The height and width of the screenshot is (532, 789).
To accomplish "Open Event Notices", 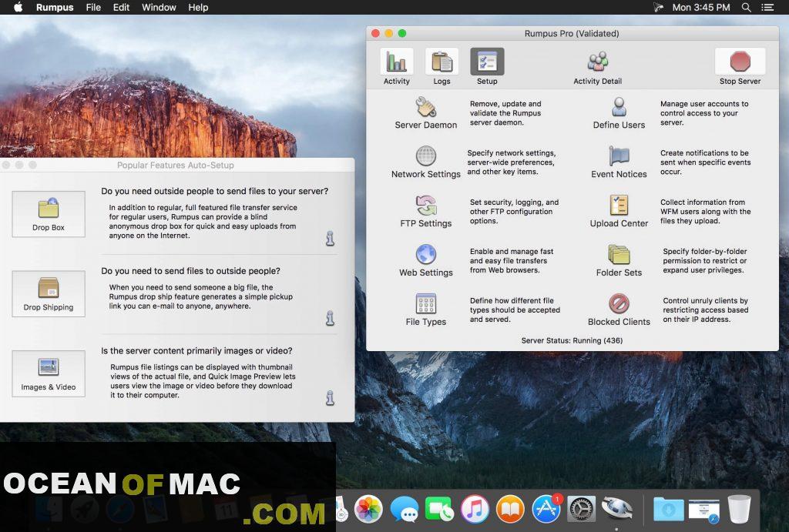I will (x=619, y=162).
